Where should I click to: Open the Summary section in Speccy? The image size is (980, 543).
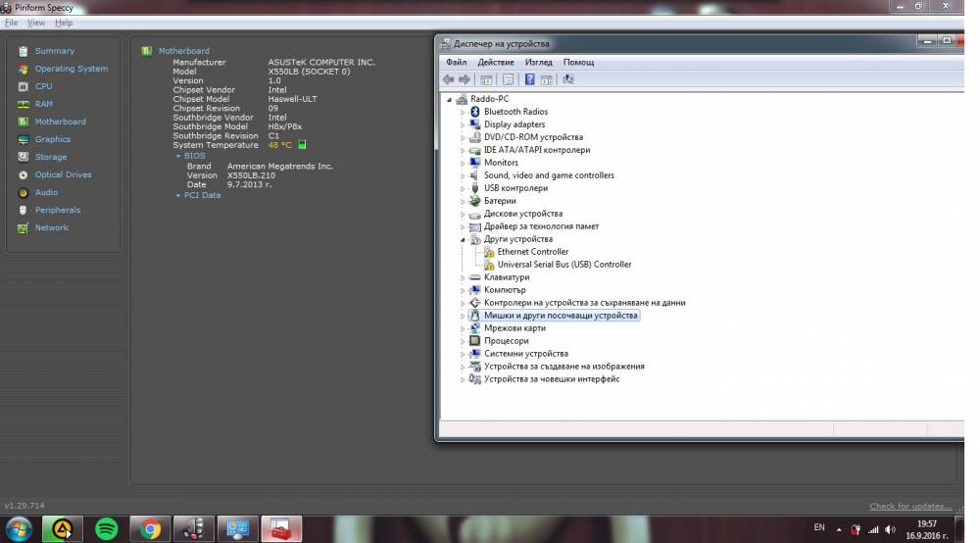coord(54,51)
